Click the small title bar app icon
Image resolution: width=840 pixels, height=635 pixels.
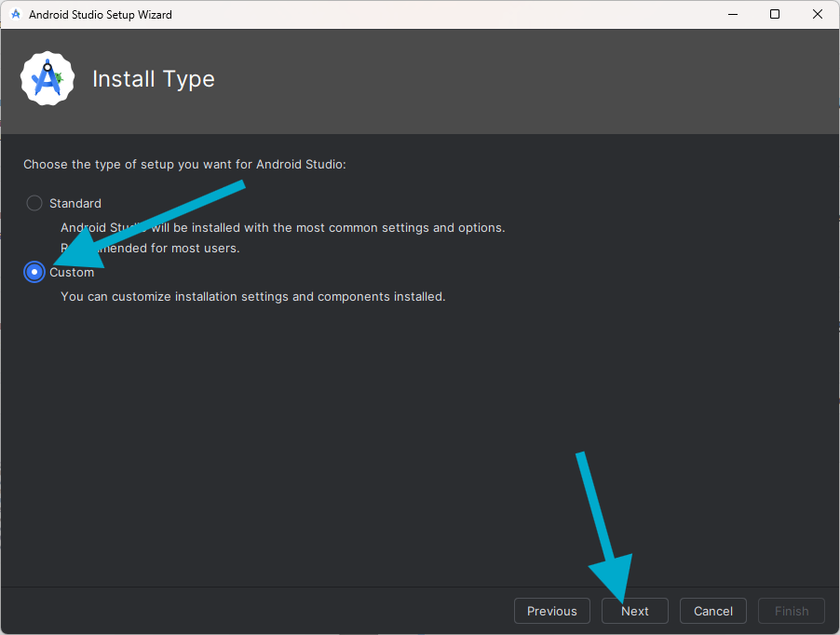point(15,15)
